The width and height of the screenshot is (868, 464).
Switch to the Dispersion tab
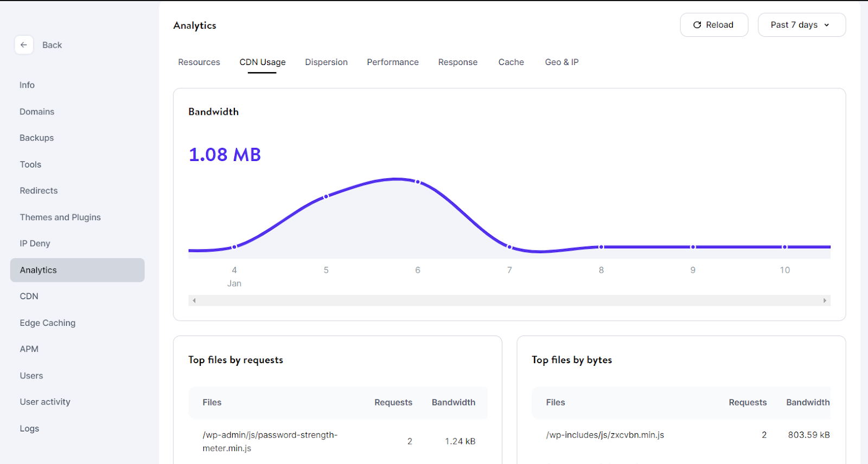coord(326,62)
